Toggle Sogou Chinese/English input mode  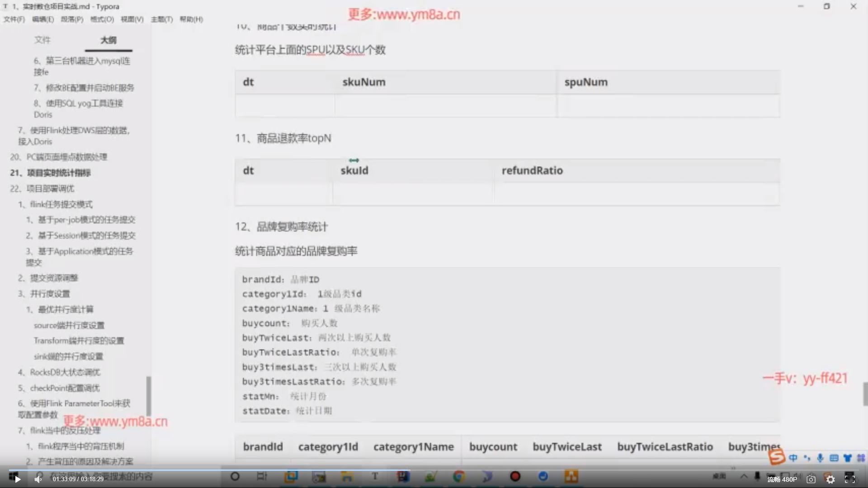click(x=793, y=458)
